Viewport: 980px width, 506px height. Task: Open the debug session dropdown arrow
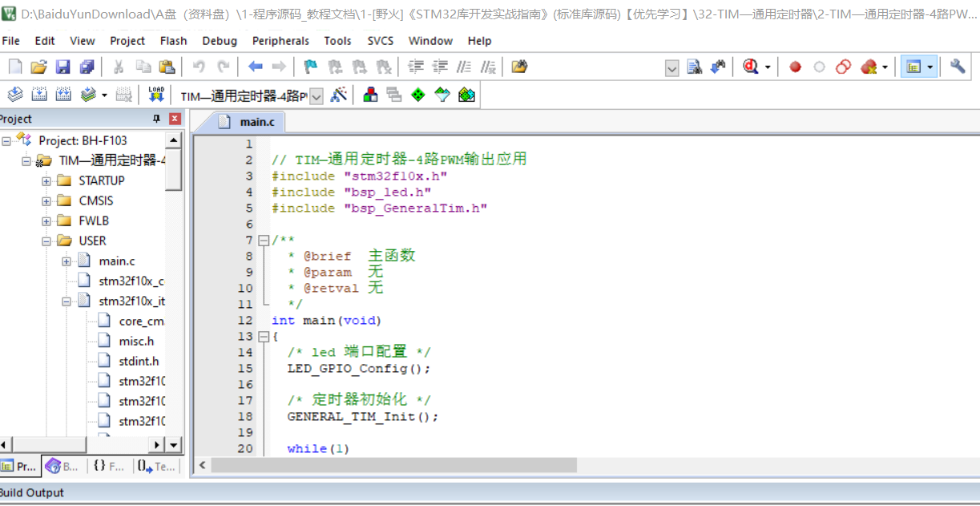coord(768,67)
